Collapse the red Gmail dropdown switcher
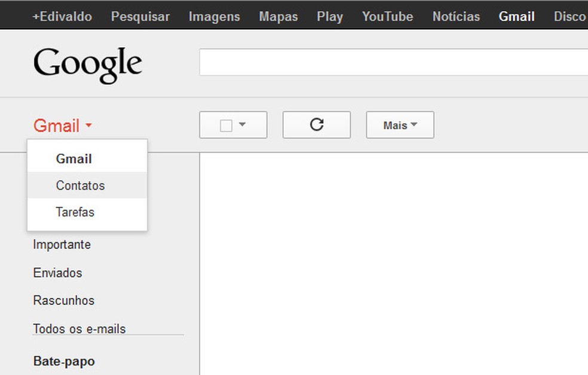This screenshot has width=588, height=375. click(62, 126)
